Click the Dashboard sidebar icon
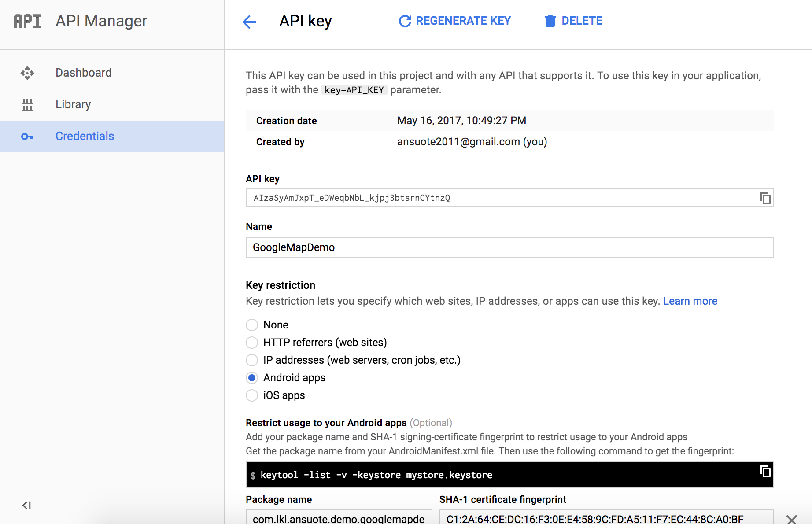This screenshot has height=524, width=812. 27,73
